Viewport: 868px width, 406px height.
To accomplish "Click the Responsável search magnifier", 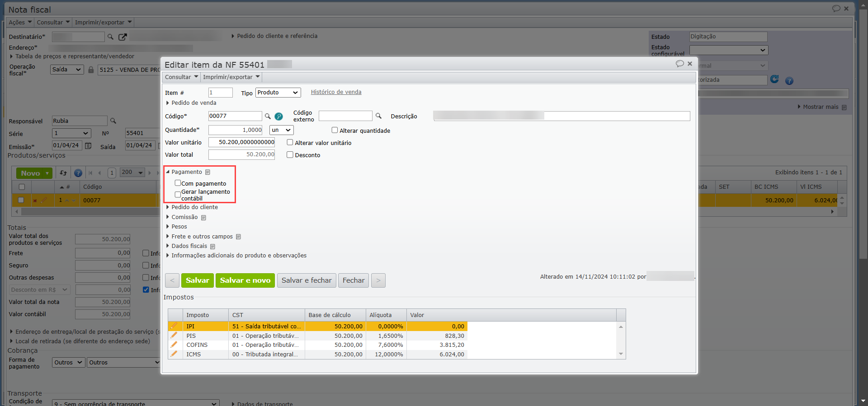I will pos(113,121).
